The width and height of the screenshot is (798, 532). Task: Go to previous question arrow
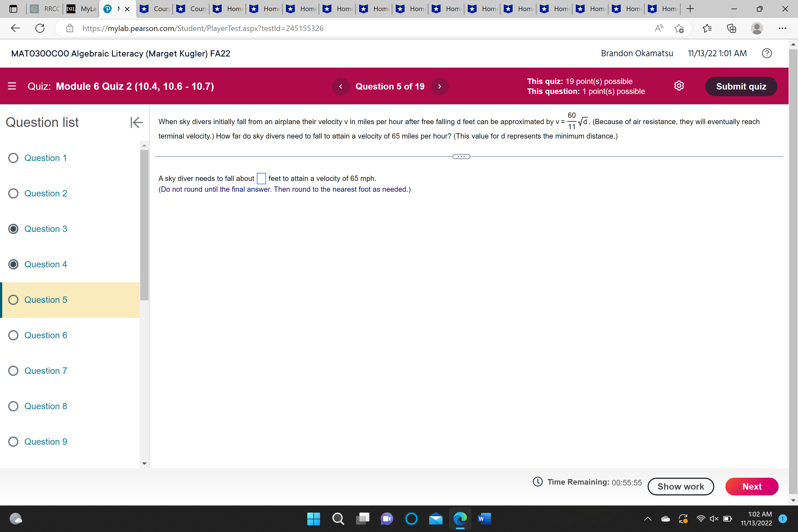[341, 86]
